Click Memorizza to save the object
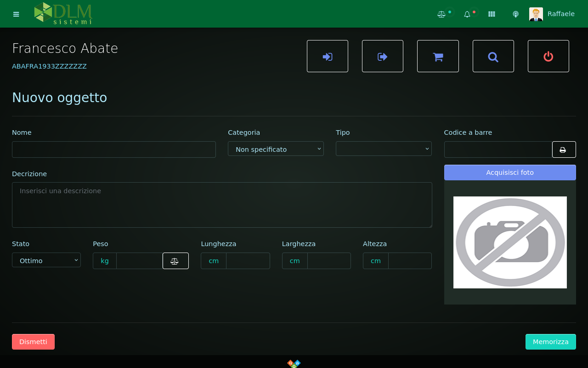Viewport: 588px width, 368px height. pyautogui.click(x=550, y=342)
